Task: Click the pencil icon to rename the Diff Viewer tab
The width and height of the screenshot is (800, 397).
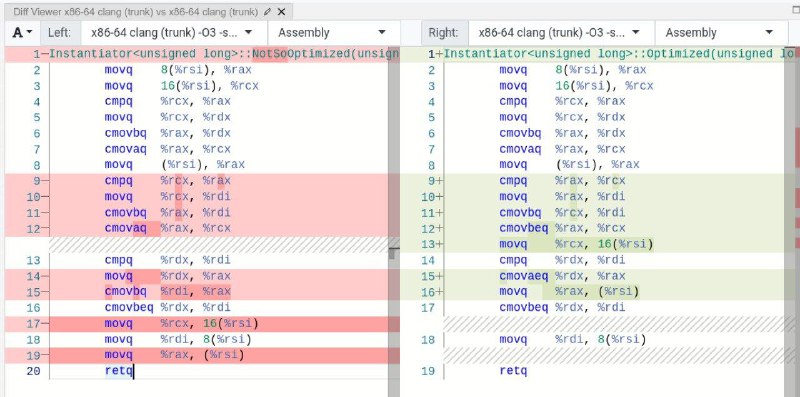Action: [268, 12]
